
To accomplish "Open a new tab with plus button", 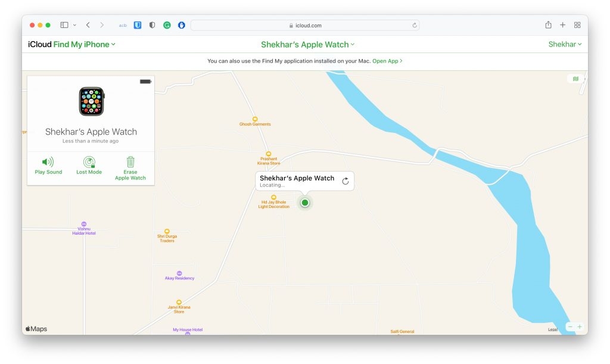I will [562, 25].
